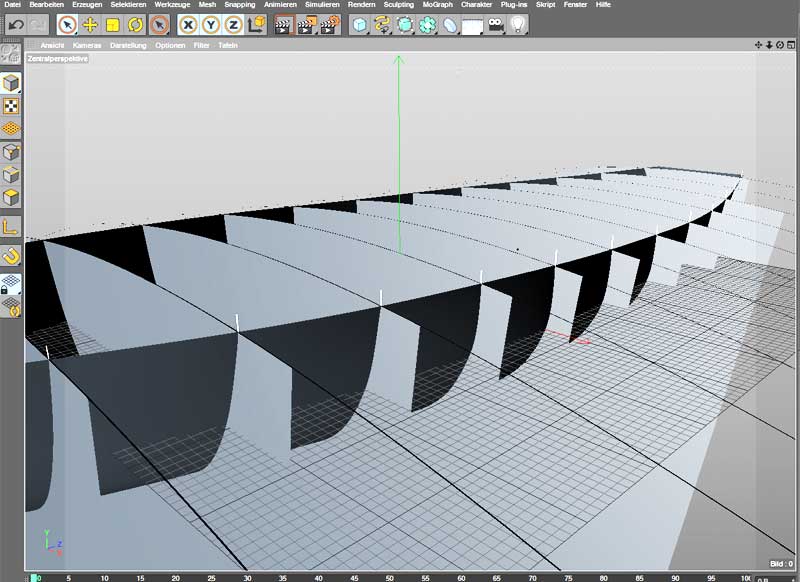
Task: Open the Bearbeiten menu
Action: pyautogui.click(x=46, y=5)
